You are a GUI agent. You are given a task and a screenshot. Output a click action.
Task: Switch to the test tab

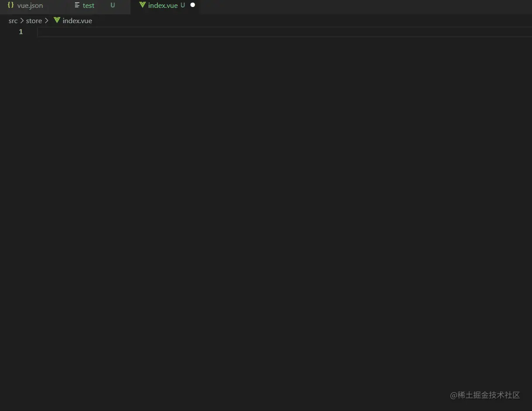pos(88,5)
